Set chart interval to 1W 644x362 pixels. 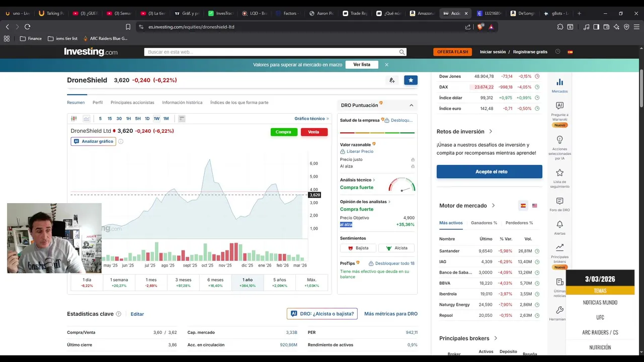pos(156,119)
